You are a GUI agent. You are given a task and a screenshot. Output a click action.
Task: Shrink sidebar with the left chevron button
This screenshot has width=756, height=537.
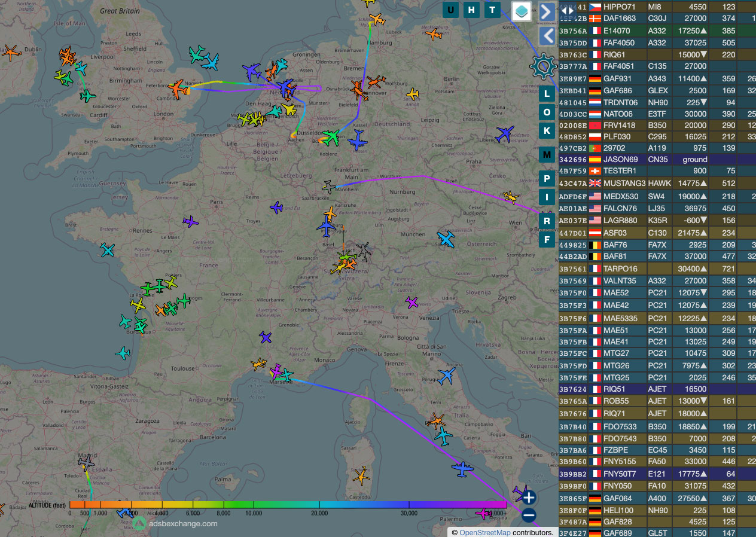click(x=547, y=36)
